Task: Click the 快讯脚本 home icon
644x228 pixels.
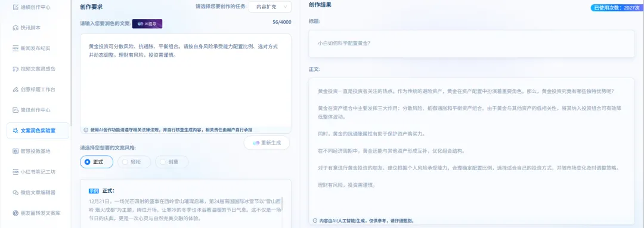Action: (x=16, y=27)
